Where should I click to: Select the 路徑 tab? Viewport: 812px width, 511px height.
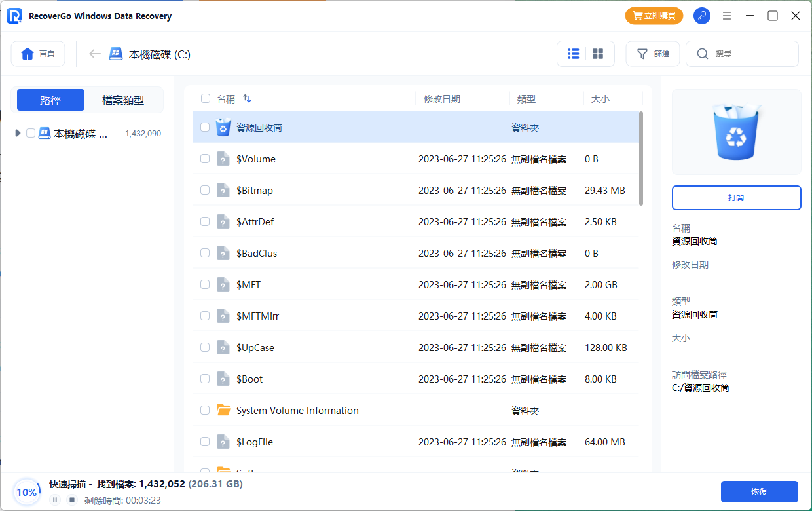coord(50,100)
